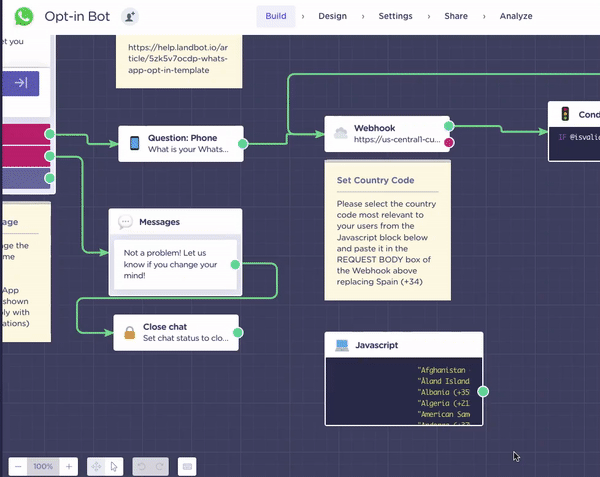
Task: Click the green output dot of Question: Phone
Action: pyautogui.click(x=243, y=144)
